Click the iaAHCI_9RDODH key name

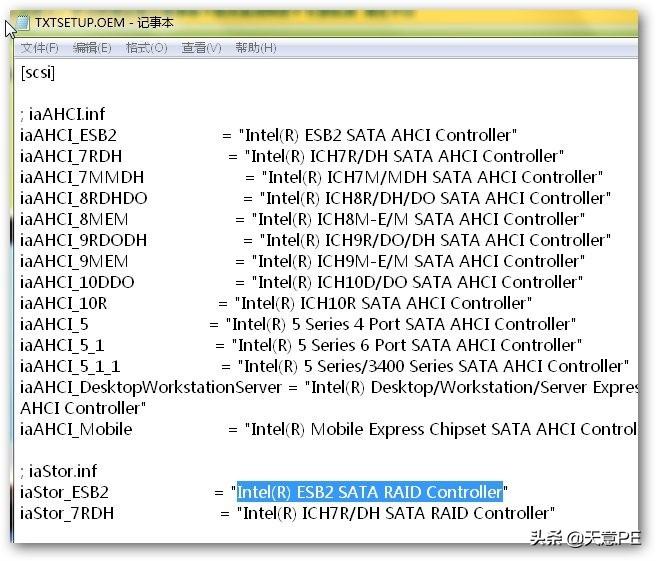click(x=84, y=241)
